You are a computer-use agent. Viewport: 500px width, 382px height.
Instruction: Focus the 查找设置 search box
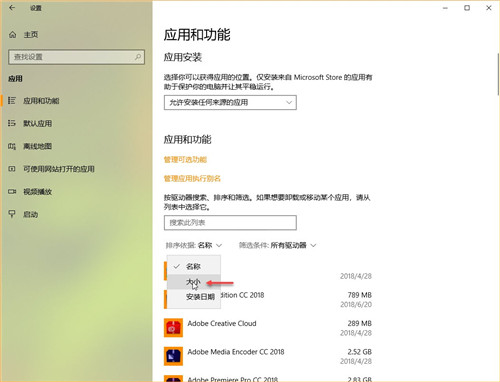pos(76,57)
